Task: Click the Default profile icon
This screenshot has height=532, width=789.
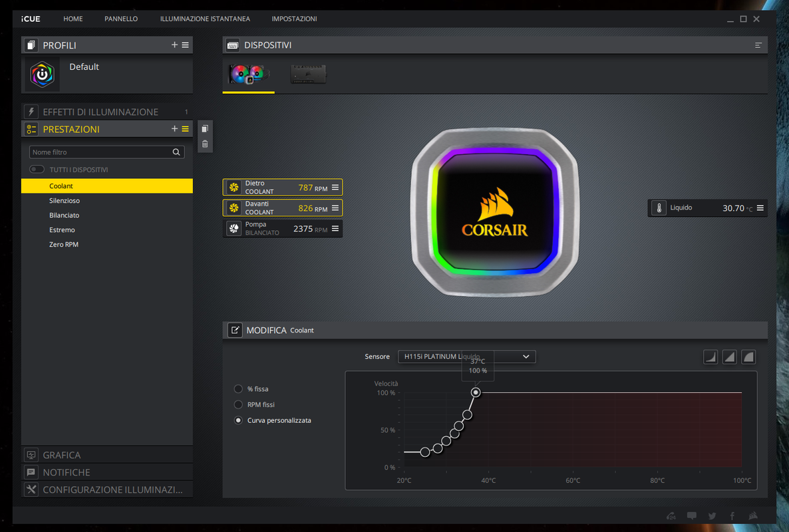Action: pyautogui.click(x=43, y=74)
